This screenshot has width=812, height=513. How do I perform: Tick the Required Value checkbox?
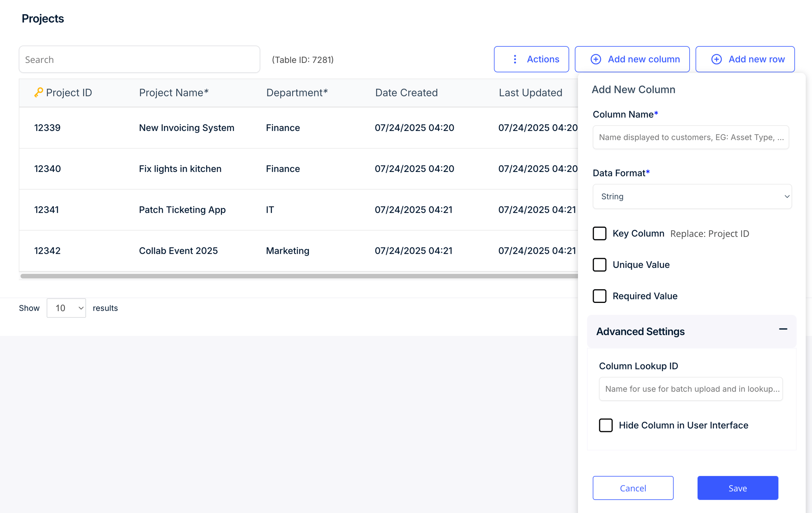[x=600, y=296]
